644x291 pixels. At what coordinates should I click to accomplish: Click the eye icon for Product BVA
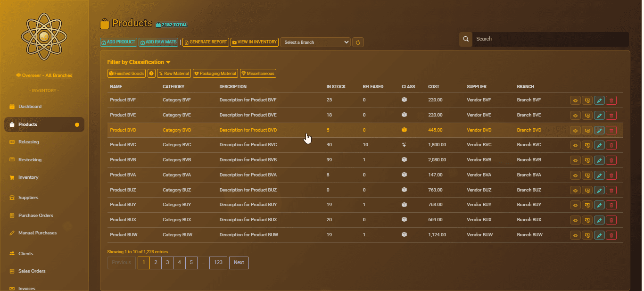click(x=575, y=175)
